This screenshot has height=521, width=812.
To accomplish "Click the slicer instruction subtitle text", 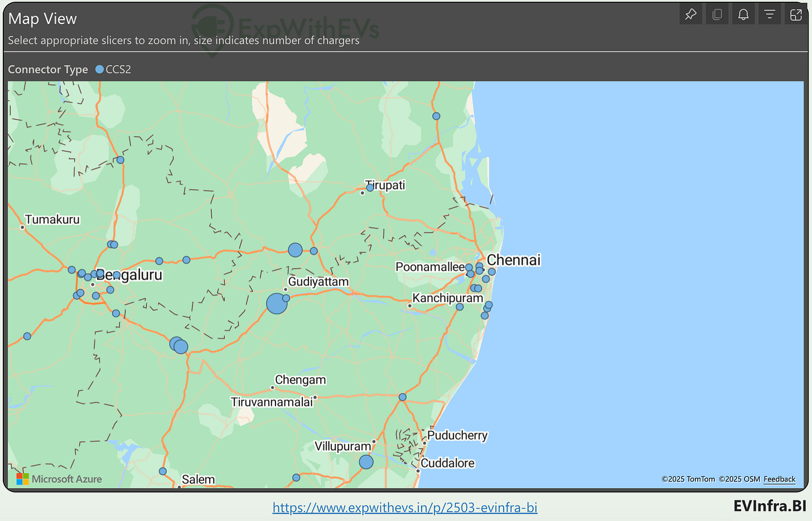I will [183, 40].
